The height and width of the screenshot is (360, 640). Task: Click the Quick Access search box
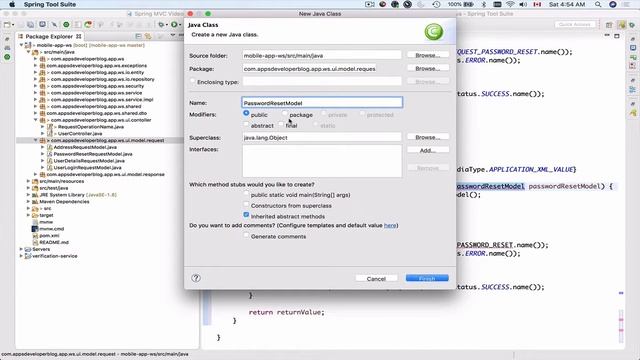[575, 25]
